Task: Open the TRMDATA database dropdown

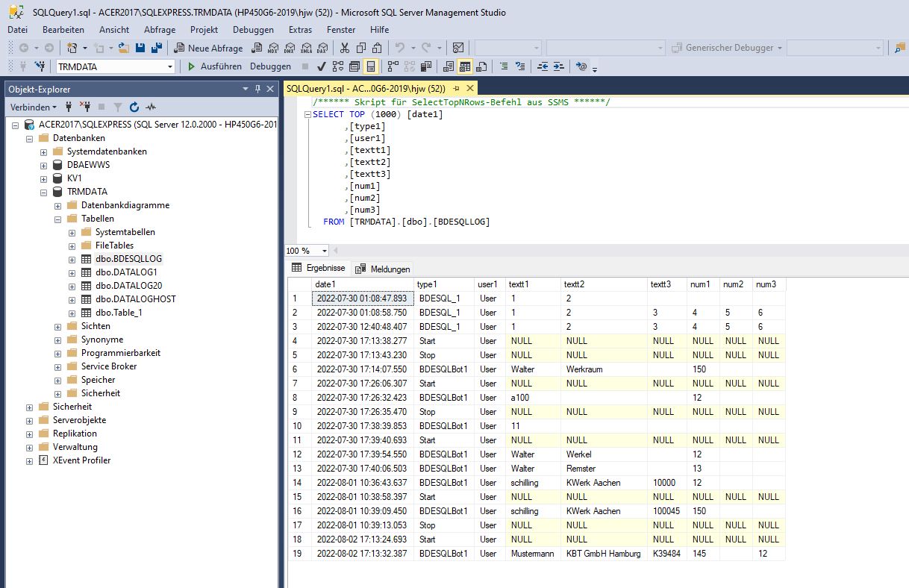Action: pyautogui.click(x=170, y=66)
